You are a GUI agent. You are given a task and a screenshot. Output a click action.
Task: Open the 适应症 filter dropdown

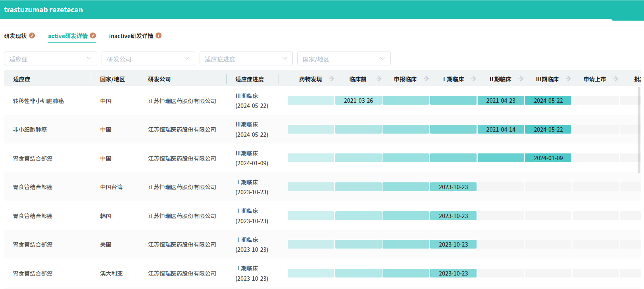[50, 59]
